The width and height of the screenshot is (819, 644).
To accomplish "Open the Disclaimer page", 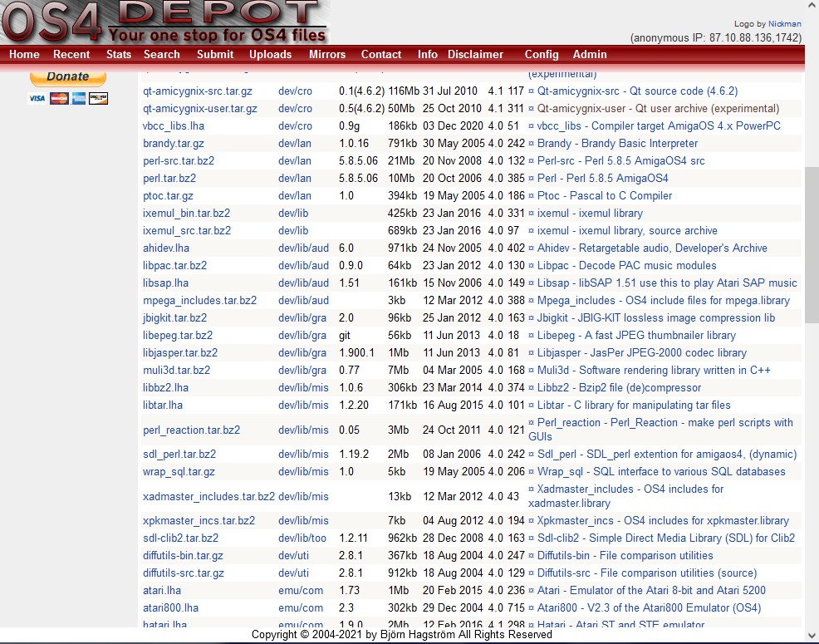I will 475,54.
